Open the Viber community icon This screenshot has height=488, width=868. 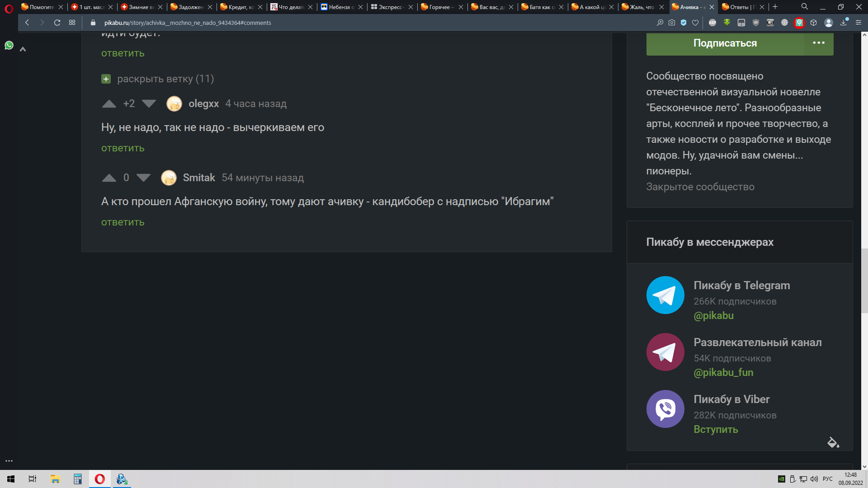(x=665, y=409)
